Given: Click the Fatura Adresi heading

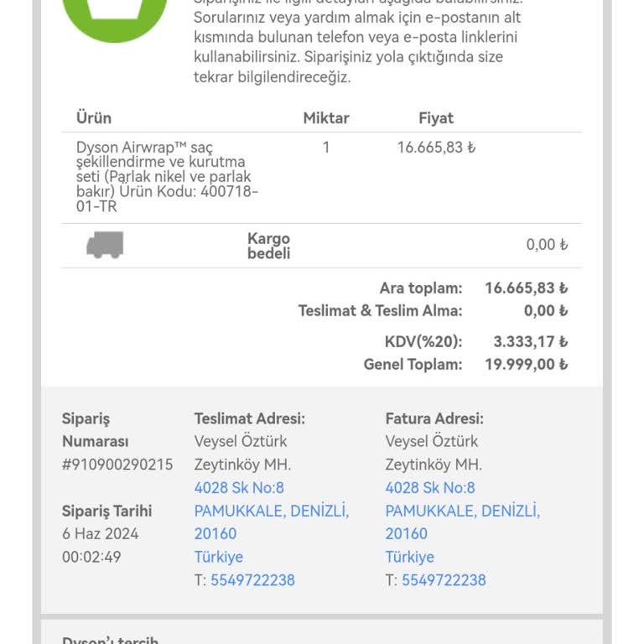Looking at the screenshot, I should coord(434,418).
